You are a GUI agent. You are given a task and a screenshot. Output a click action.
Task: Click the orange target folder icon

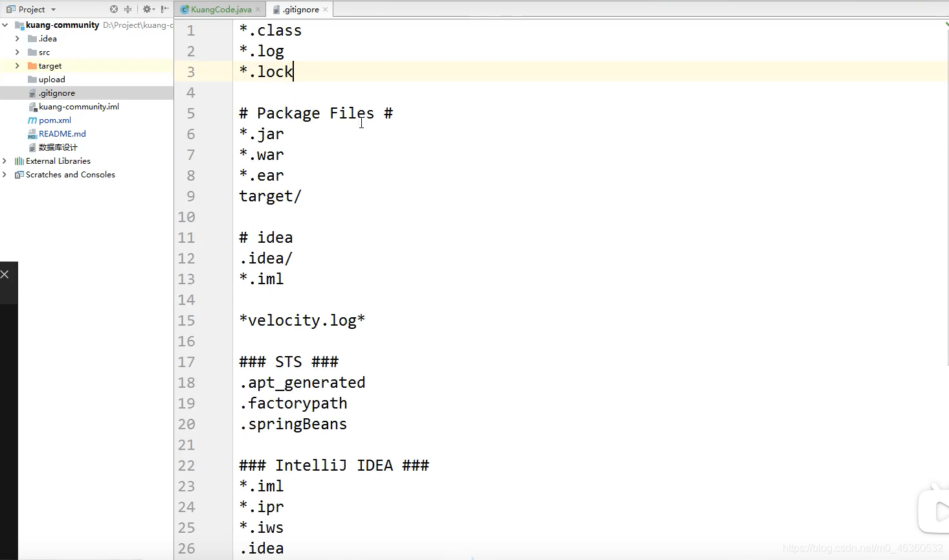tap(32, 66)
